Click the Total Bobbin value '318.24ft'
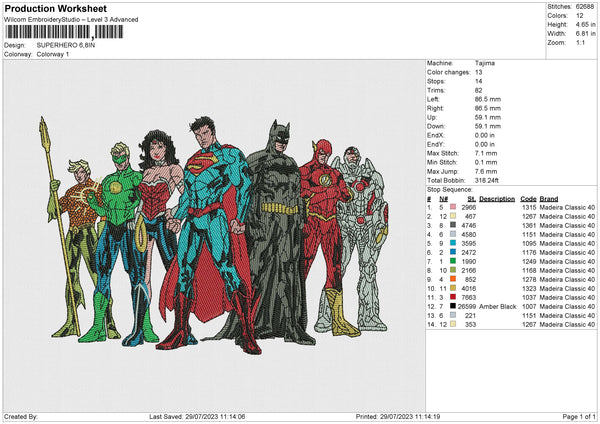This screenshot has width=600, height=424. point(487,181)
